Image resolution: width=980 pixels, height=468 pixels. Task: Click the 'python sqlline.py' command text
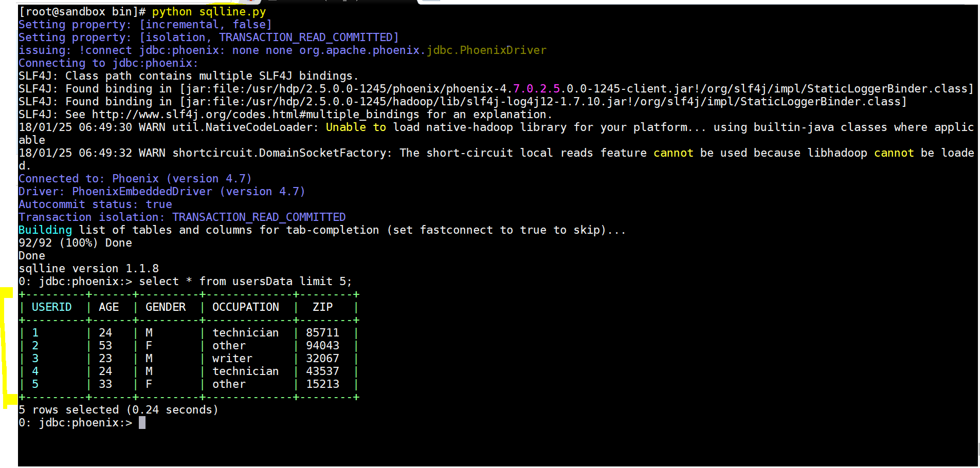tap(209, 12)
